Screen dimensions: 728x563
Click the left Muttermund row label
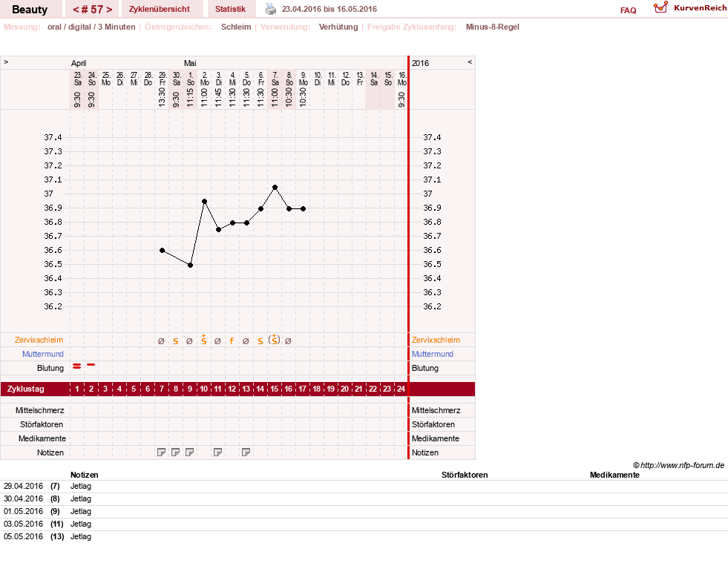tap(43, 354)
